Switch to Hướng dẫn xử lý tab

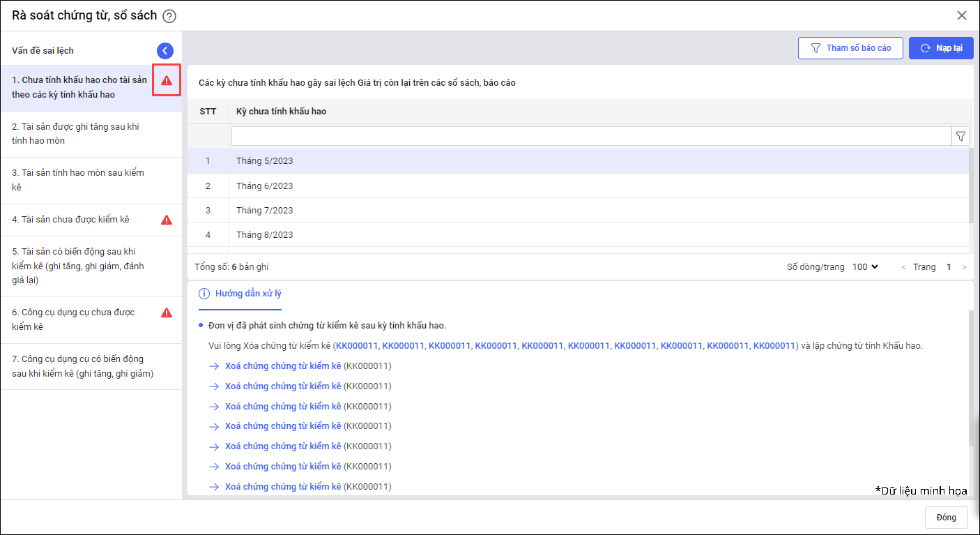coord(240,294)
